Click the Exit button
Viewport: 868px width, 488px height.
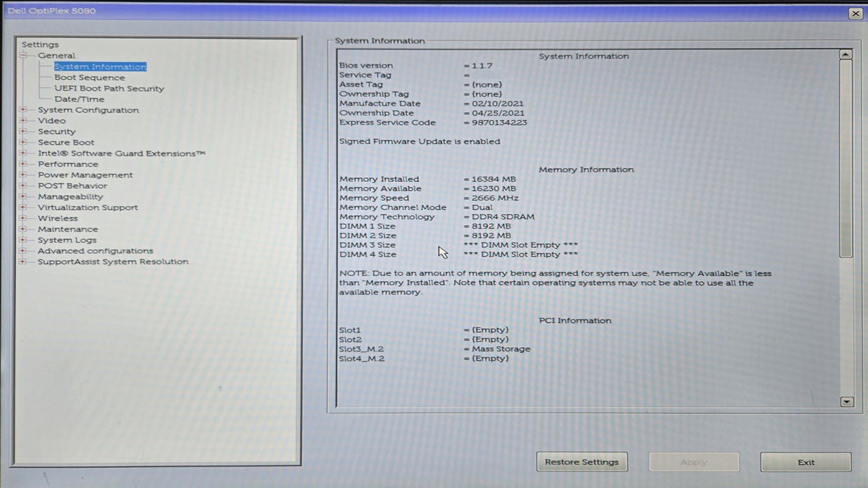pyautogui.click(x=806, y=462)
